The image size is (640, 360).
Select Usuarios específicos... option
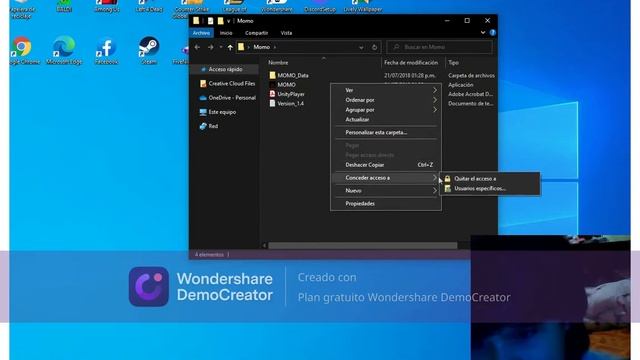tap(490, 189)
